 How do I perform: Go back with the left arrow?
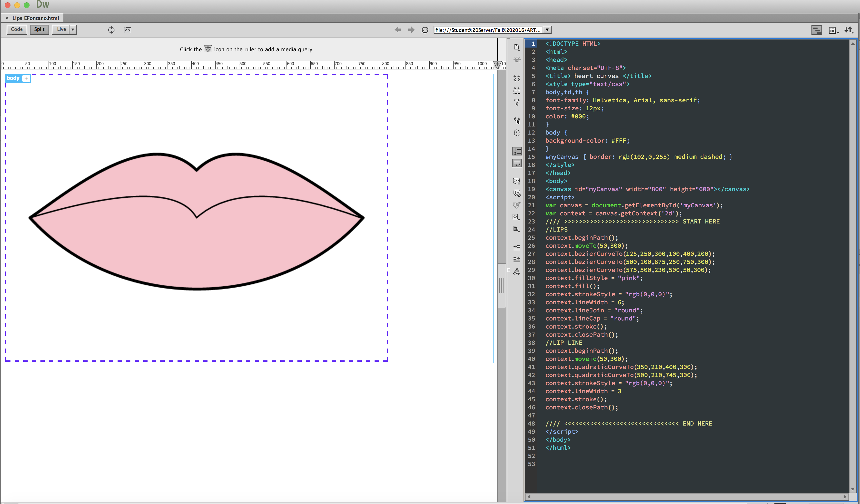[x=398, y=30]
